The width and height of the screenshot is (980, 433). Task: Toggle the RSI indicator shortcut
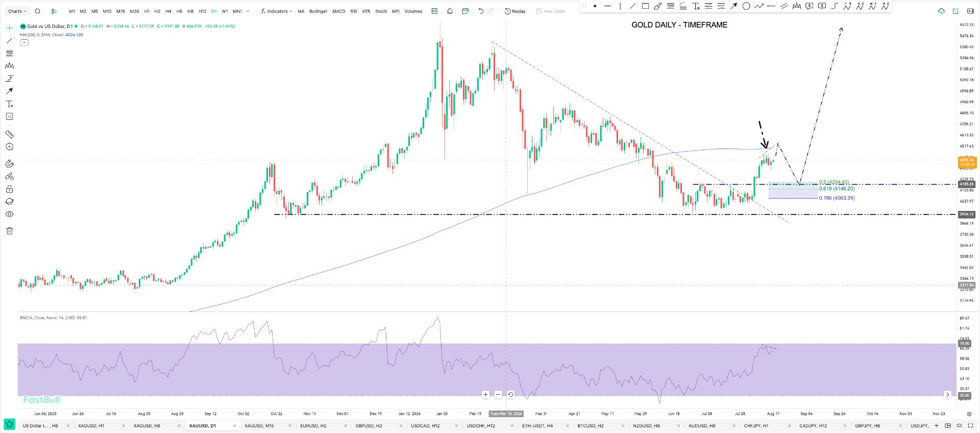tap(354, 11)
